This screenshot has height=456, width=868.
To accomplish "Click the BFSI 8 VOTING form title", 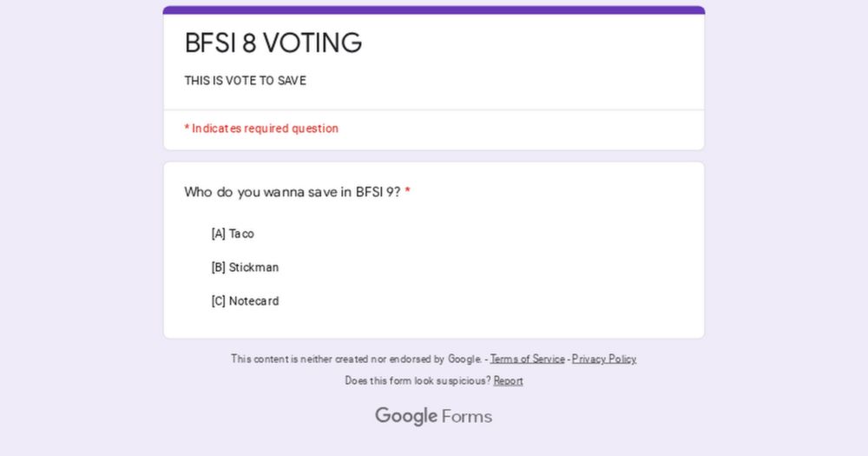I will pyautogui.click(x=273, y=43).
